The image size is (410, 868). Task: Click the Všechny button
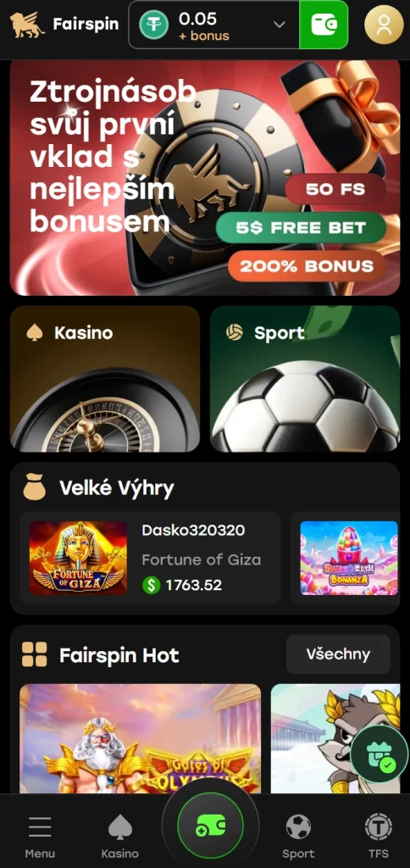click(x=338, y=654)
